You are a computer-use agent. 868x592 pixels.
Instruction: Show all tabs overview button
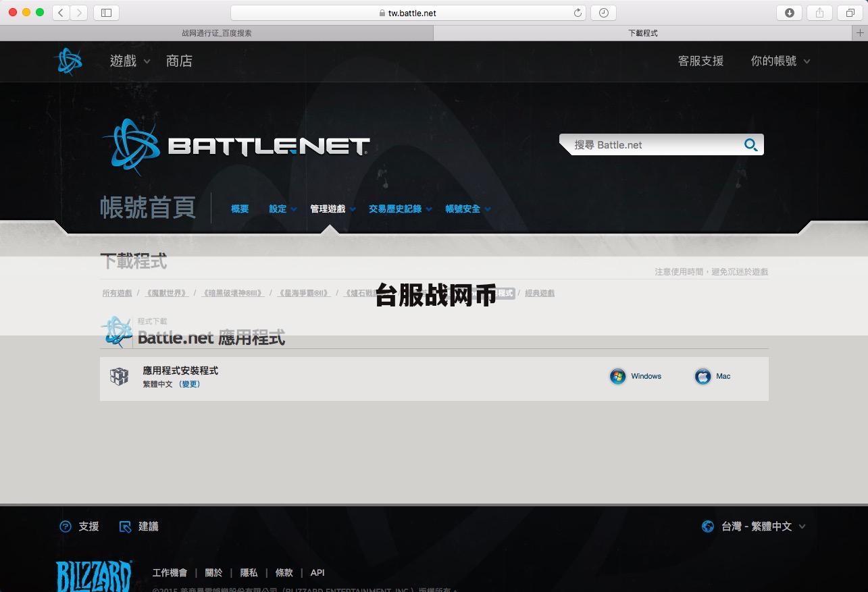tap(850, 12)
